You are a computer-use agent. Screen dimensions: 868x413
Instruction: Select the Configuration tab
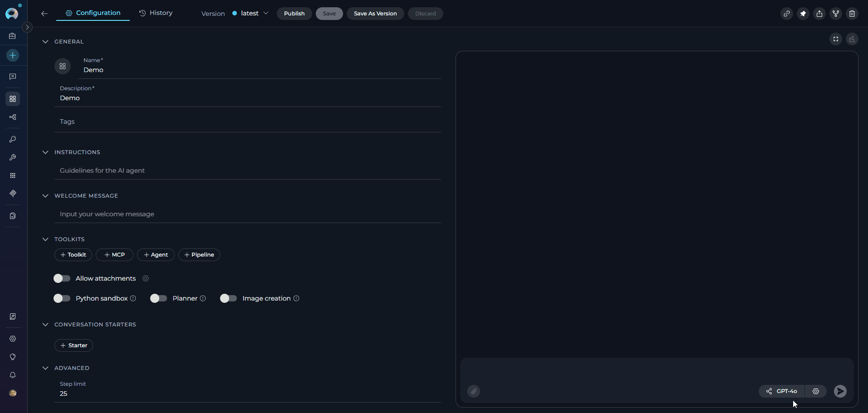(x=93, y=13)
